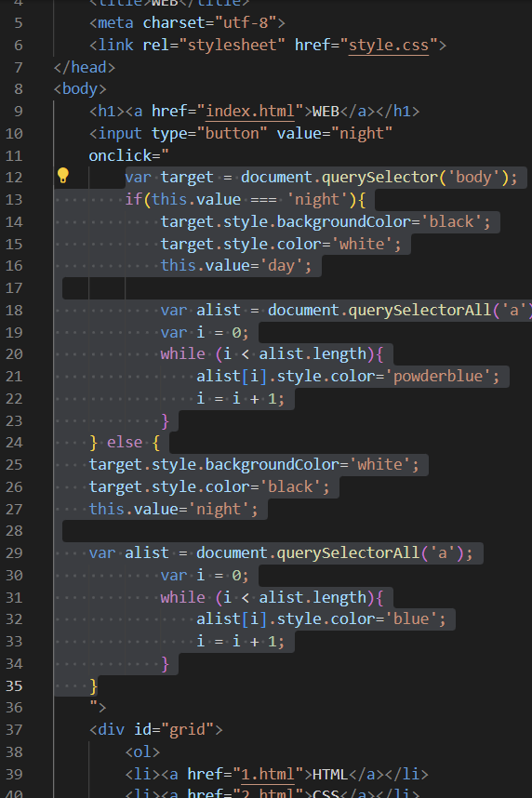Screen dimensions: 532x798
Task: Click 'querySelectorAll' on line 29
Action: click(348, 553)
